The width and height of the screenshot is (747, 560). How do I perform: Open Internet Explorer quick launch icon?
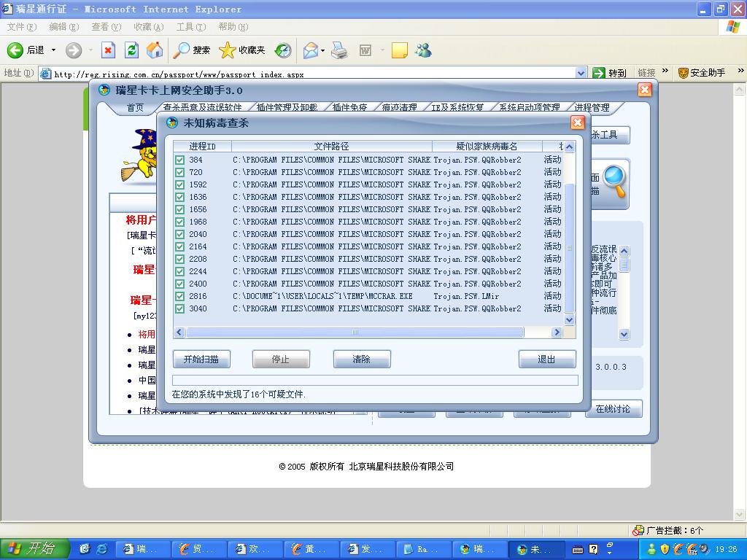[x=102, y=549]
